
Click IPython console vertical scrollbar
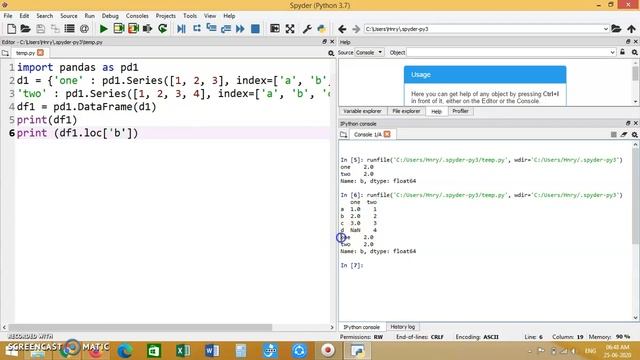(x=636, y=196)
